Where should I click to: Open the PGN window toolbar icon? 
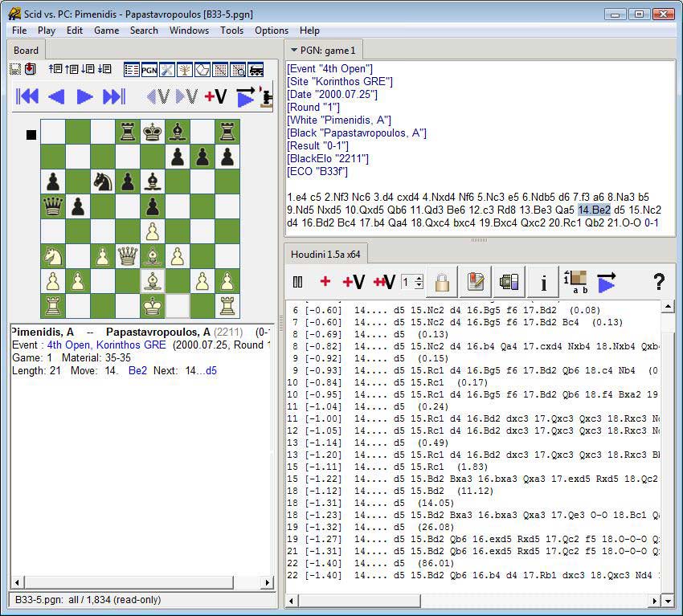point(150,70)
